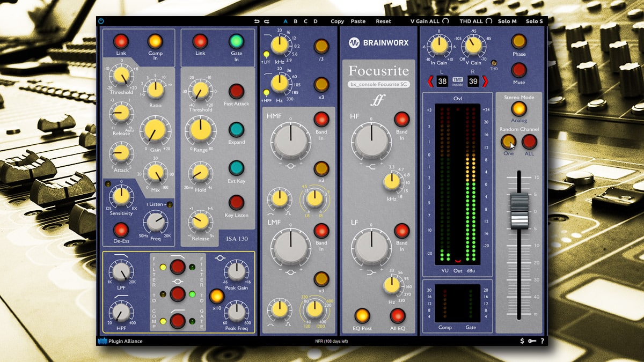Click the right red TMT channel arrow
The image size is (644, 362).
(x=485, y=82)
